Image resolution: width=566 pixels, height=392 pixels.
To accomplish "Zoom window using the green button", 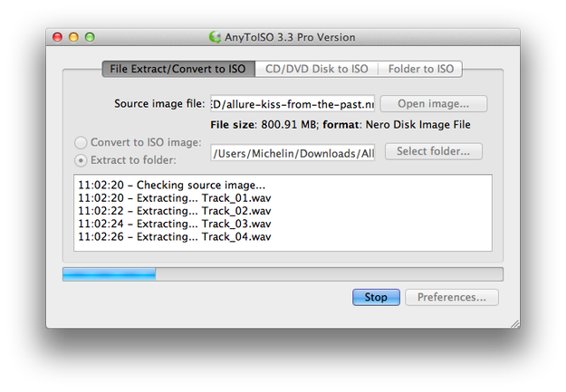I will [x=90, y=37].
